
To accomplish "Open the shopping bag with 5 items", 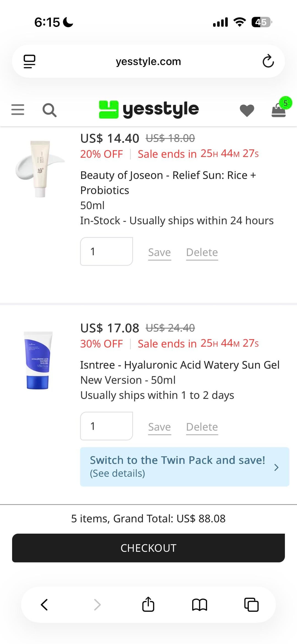I will click(x=279, y=110).
